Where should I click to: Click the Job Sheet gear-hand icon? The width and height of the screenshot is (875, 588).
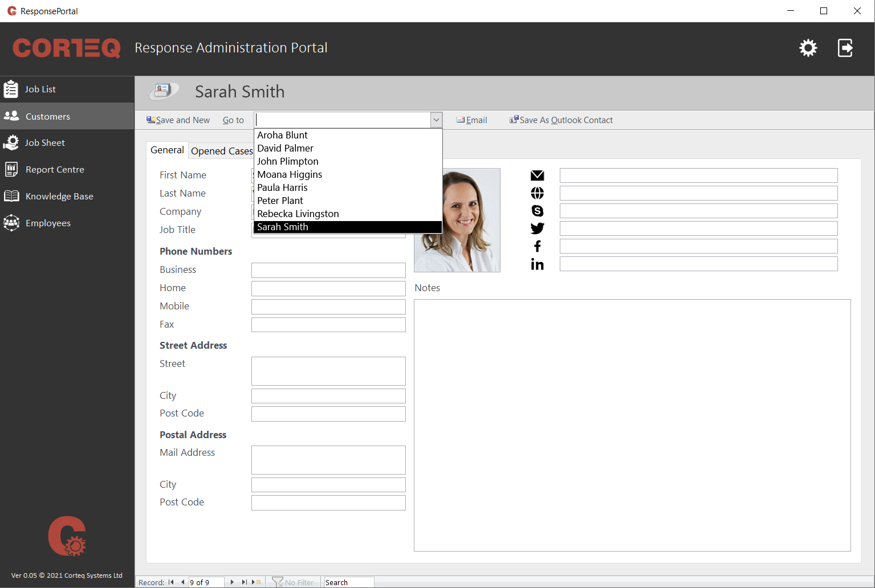point(11,142)
